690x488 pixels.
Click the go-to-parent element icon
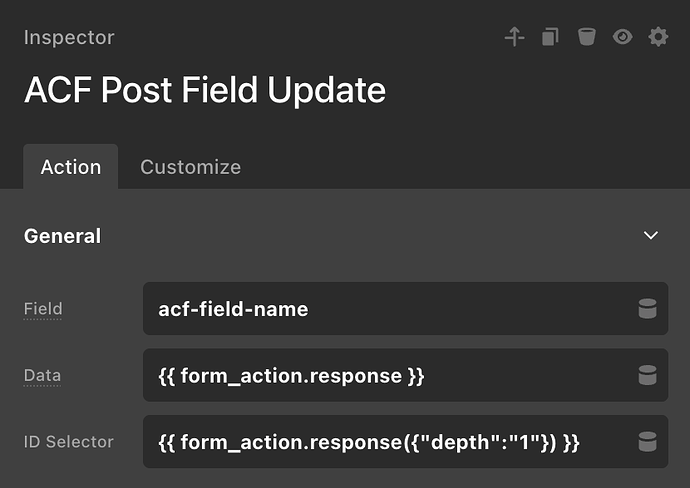514,37
